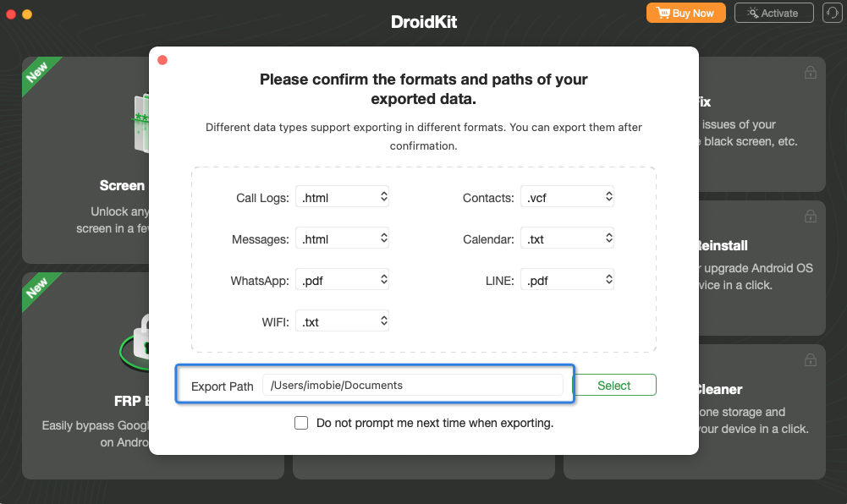
Task: Click the Screen Unlocker phone icon
Action: (x=141, y=123)
